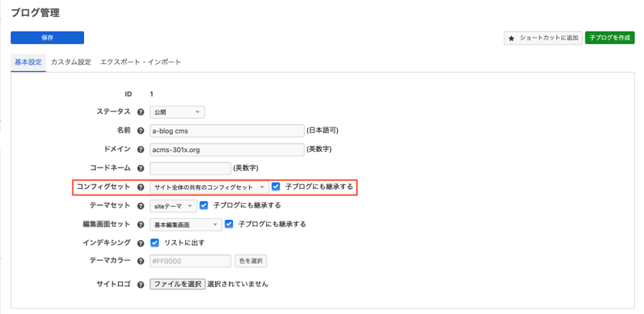Screen dimensions: 644x314
Task: Click help icon beside 名前 label
Action: pyautogui.click(x=140, y=131)
